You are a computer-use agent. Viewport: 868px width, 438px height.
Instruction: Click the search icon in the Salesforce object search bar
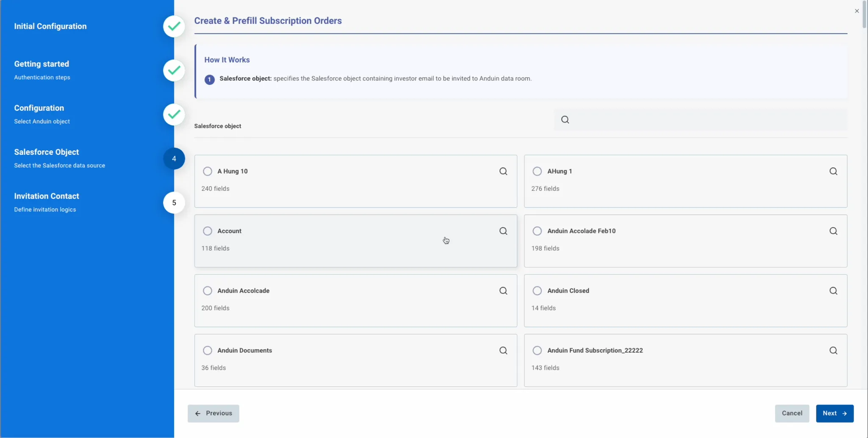[565, 120]
